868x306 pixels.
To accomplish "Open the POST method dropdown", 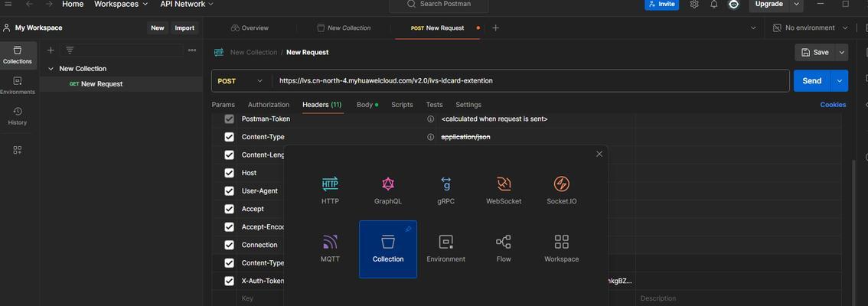I will pos(241,81).
